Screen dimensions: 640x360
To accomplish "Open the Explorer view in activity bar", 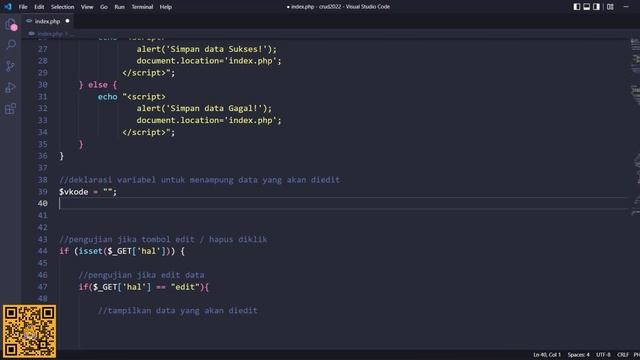I will click(11, 24).
